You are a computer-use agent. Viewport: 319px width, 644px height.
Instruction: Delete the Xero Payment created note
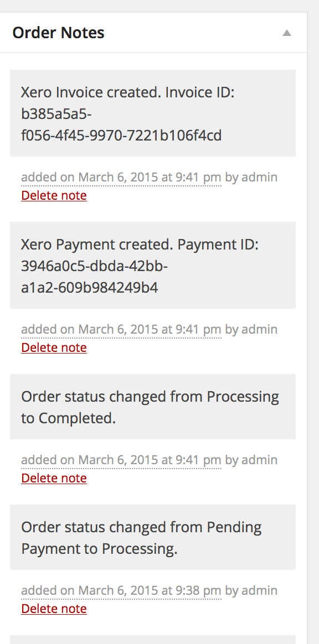click(54, 347)
